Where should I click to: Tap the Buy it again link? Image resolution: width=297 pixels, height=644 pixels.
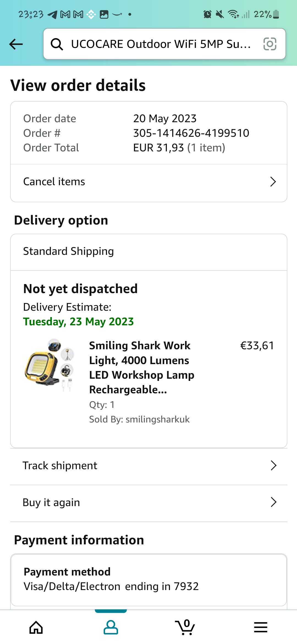pyautogui.click(x=51, y=503)
